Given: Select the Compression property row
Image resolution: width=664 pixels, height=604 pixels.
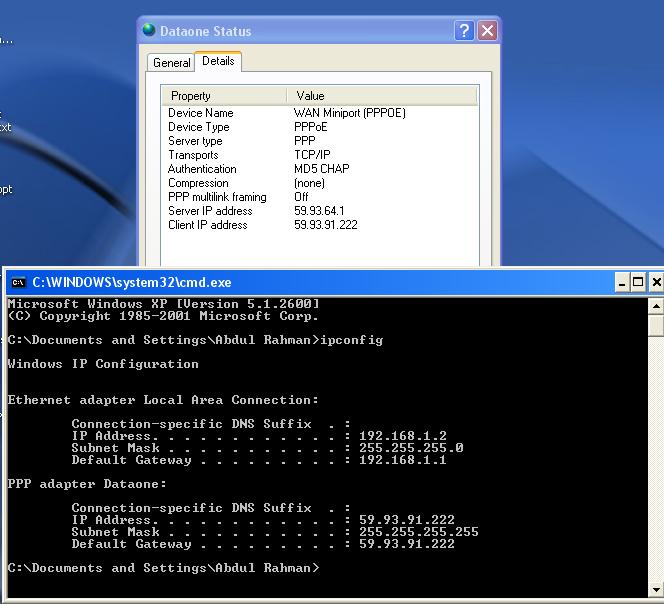Looking at the screenshot, I should (320, 183).
